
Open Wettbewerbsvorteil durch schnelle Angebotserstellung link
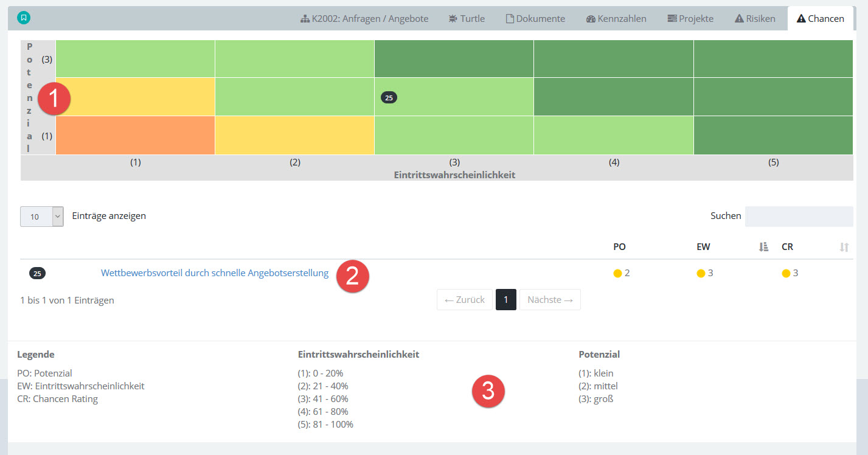[214, 273]
